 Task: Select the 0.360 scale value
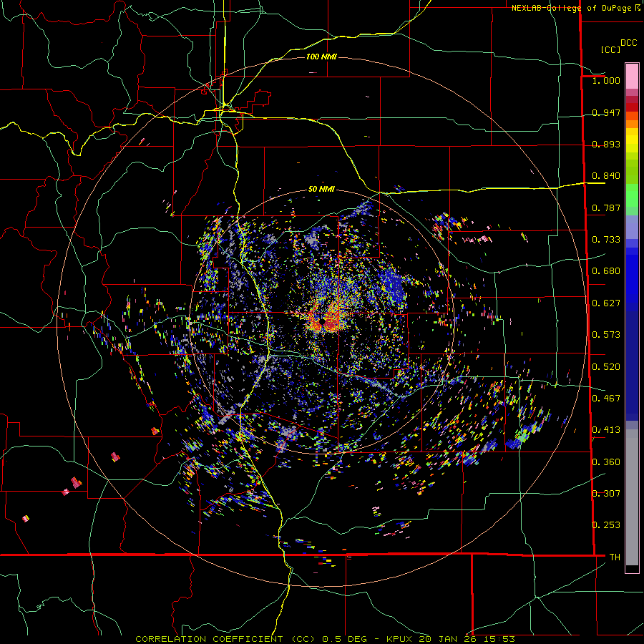click(x=606, y=462)
